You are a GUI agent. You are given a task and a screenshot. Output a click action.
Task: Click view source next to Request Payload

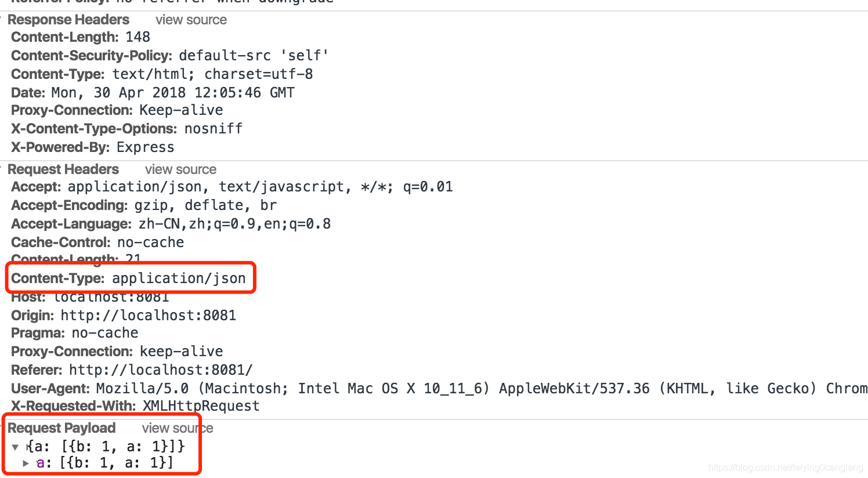point(177,428)
